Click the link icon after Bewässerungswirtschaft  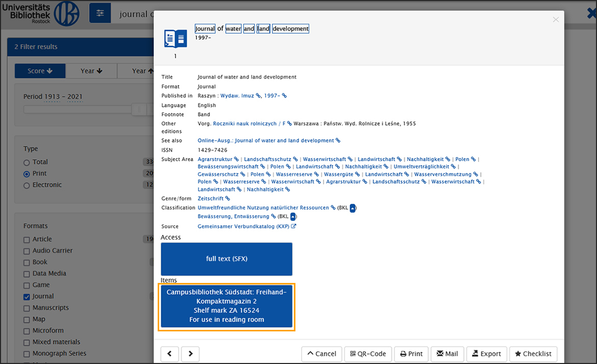click(263, 167)
